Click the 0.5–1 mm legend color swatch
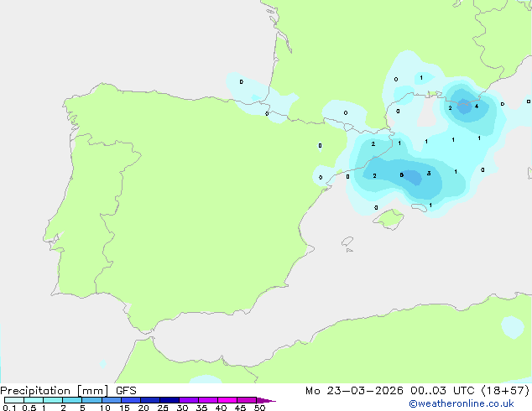 pyautogui.click(x=34, y=400)
